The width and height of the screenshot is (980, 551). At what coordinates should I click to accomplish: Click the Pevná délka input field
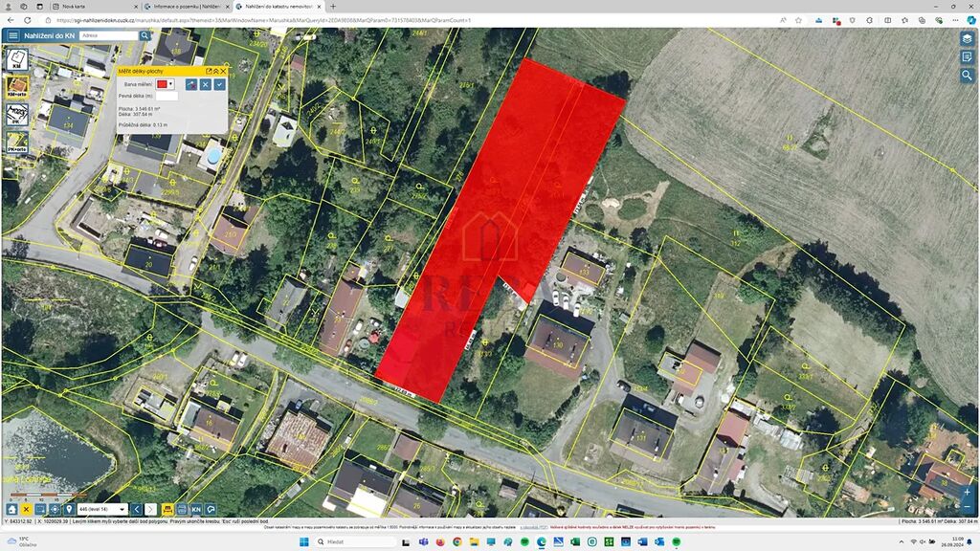coord(167,96)
